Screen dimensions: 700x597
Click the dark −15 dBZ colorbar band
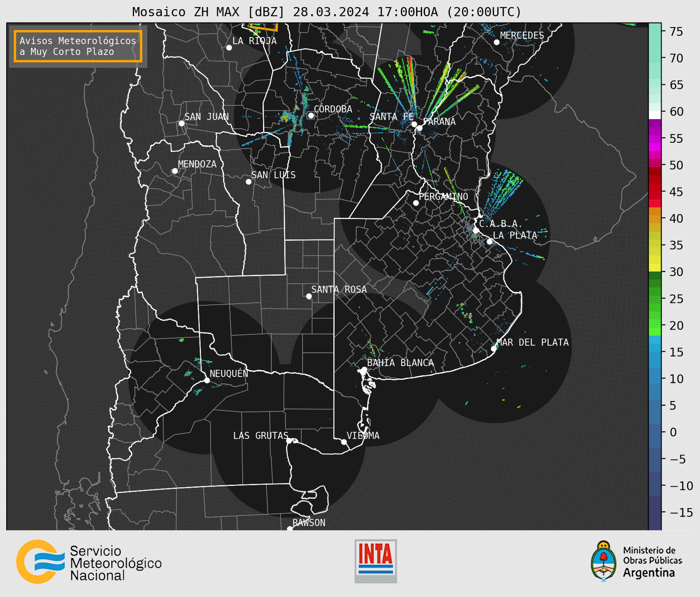pyautogui.click(x=655, y=513)
